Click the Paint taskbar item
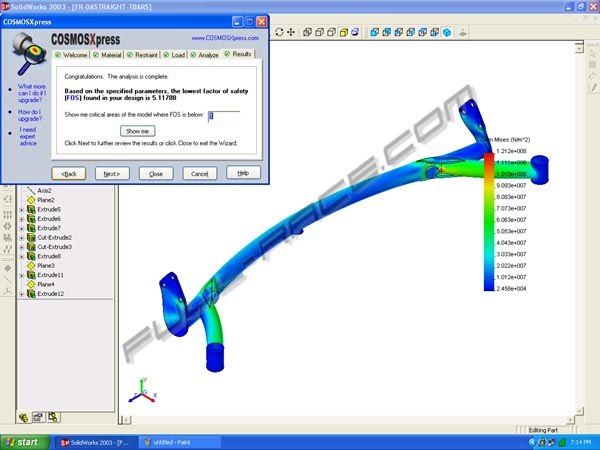This screenshot has width=600, height=450. [175, 441]
